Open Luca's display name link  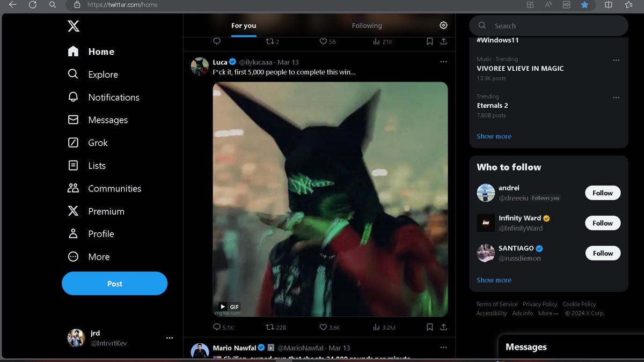[x=220, y=62]
